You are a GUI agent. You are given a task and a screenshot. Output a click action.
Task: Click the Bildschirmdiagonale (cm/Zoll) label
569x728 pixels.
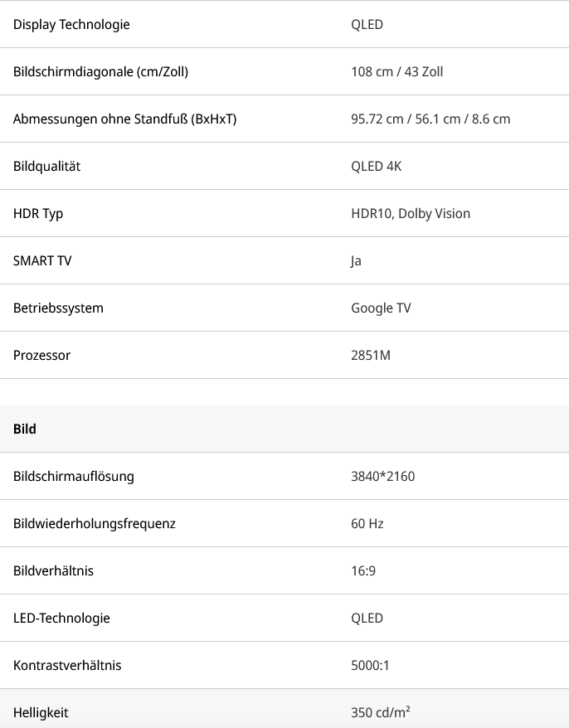point(100,71)
